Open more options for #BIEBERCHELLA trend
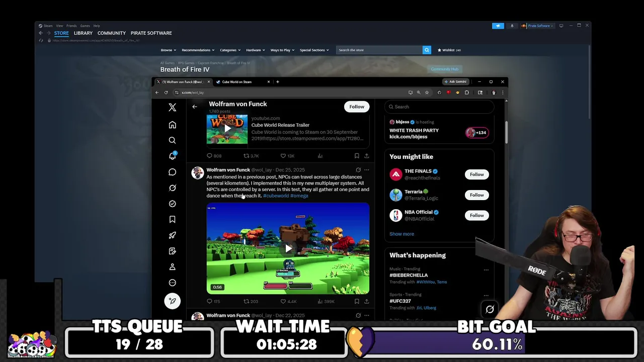Viewport: 644px width, 362px height. pos(486,270)
